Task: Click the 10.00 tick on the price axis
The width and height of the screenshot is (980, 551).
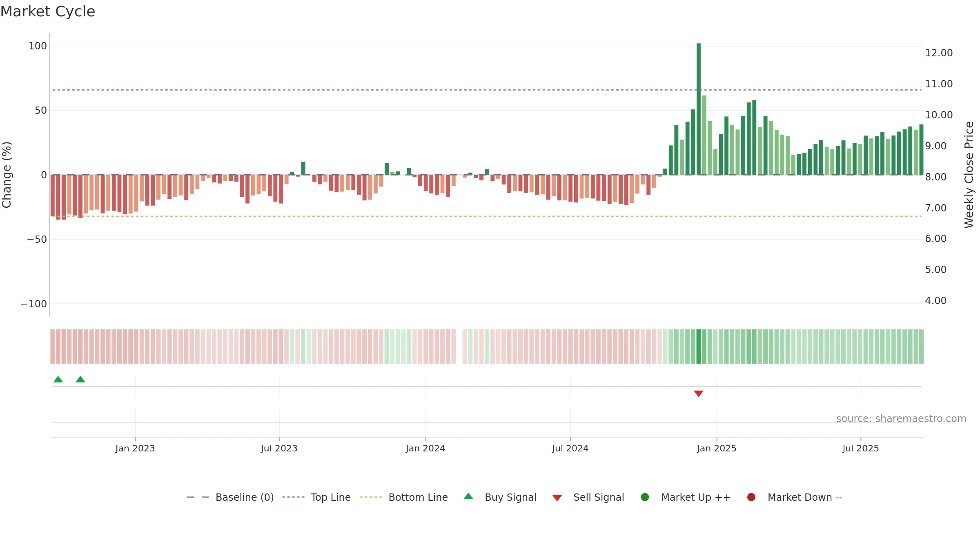Action: pyautogui.click(x=939, y=115)
